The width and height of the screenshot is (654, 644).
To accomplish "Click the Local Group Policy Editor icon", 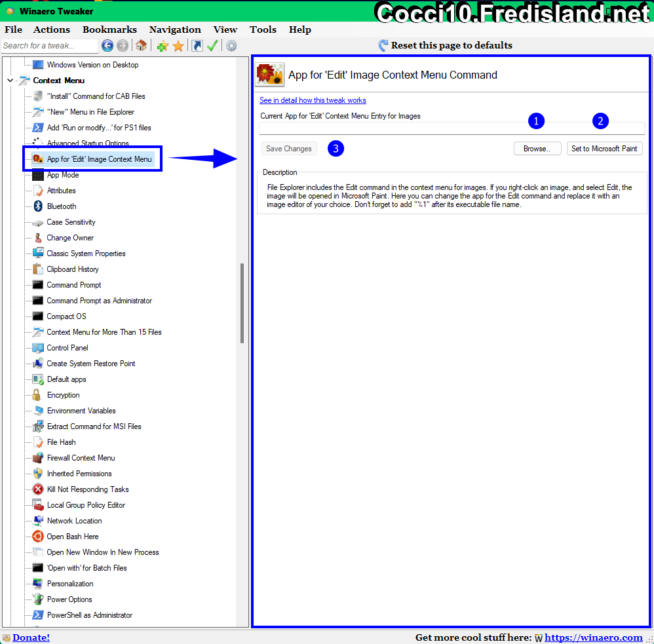I will [38, 505].
